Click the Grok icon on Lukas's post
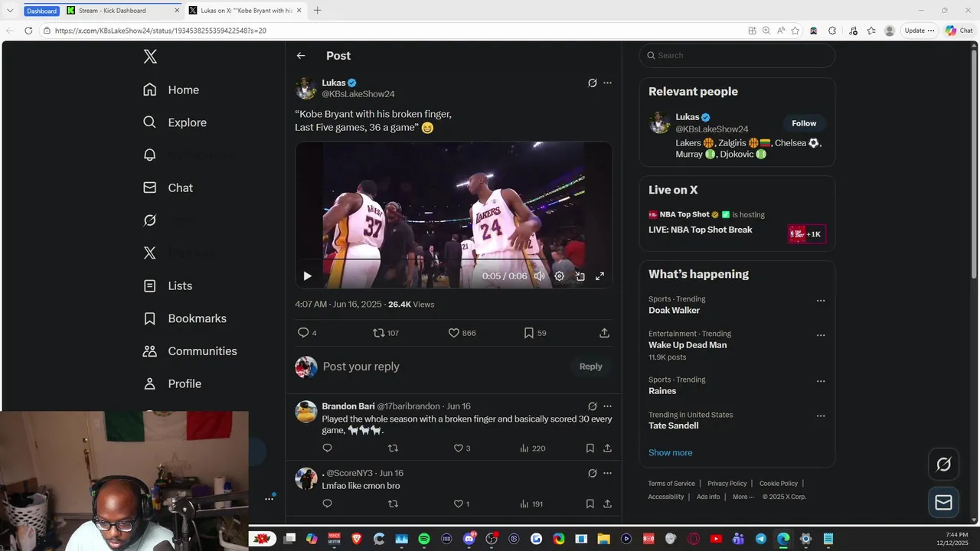Screen dimensions: 980x551 click(592, 83)
